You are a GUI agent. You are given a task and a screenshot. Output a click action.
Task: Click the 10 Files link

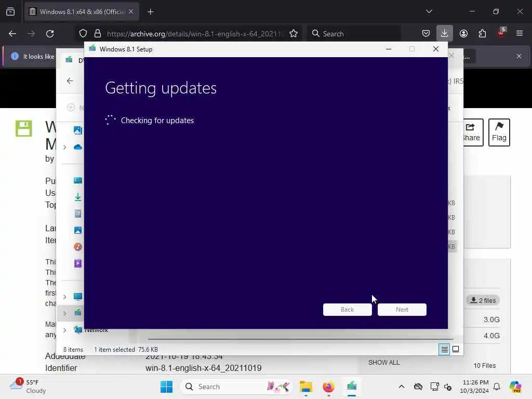[485, 365]
